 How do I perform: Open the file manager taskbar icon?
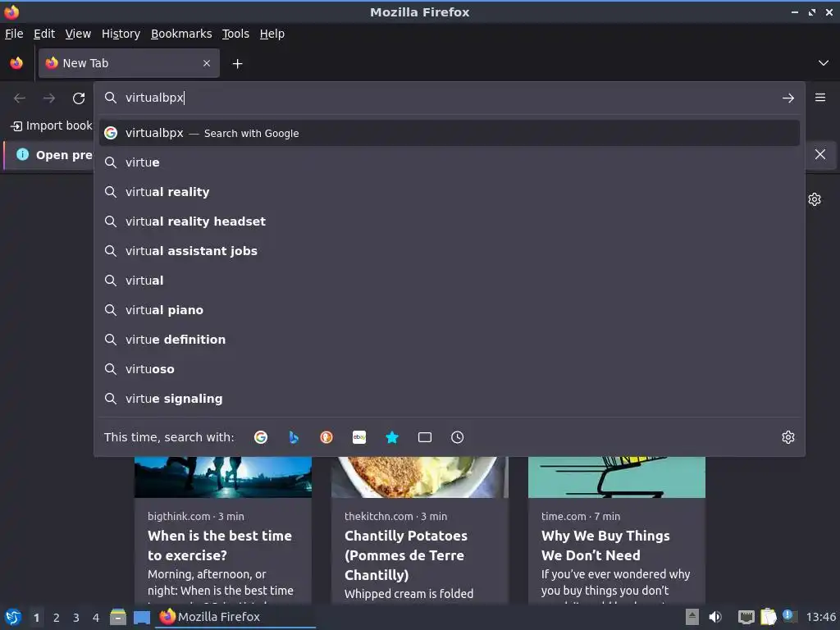point(118,617)
